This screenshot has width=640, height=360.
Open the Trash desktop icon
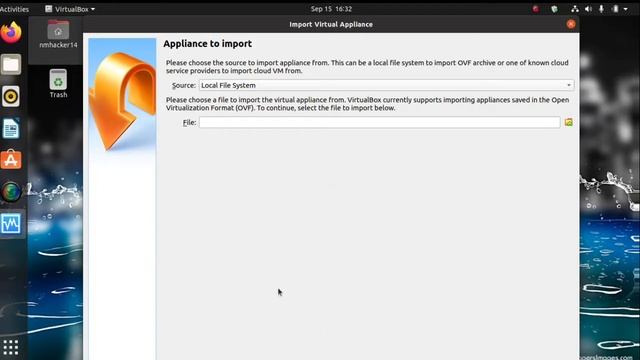(x=58, y=84)
